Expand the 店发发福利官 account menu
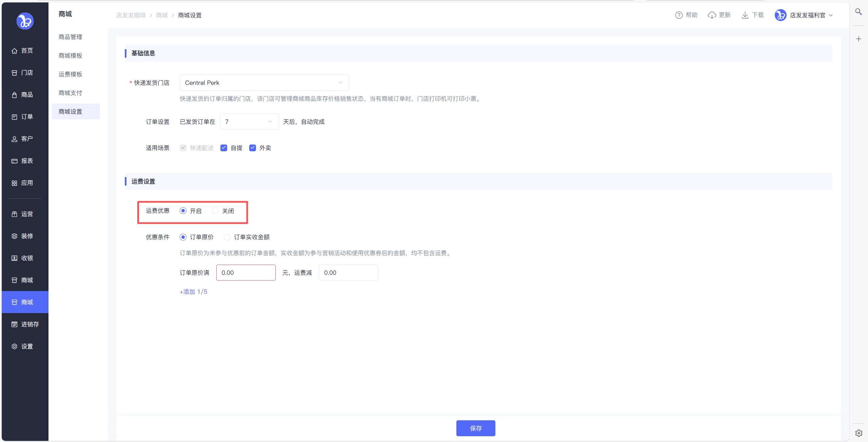The width and height of the screenshot is (868, 442). pyautogui.click(x=807, y=15)
